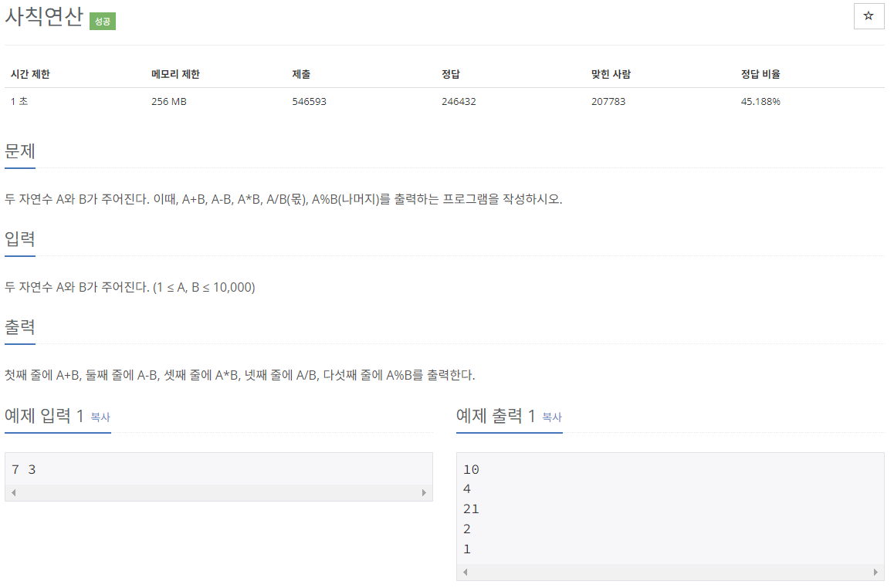Click the solver count 207783
Screen dimensions: 894x588
608,101
